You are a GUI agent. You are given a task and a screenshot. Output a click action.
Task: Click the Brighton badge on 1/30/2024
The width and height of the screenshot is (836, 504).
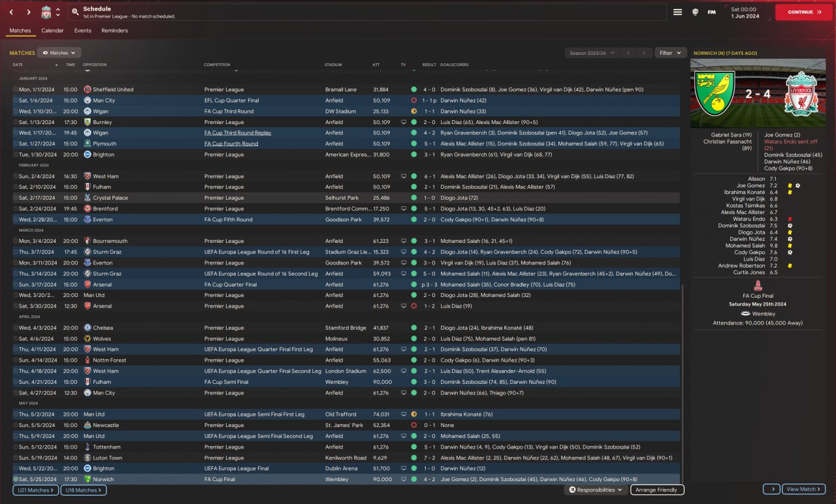pyautogui.click(x=88, y=155)
